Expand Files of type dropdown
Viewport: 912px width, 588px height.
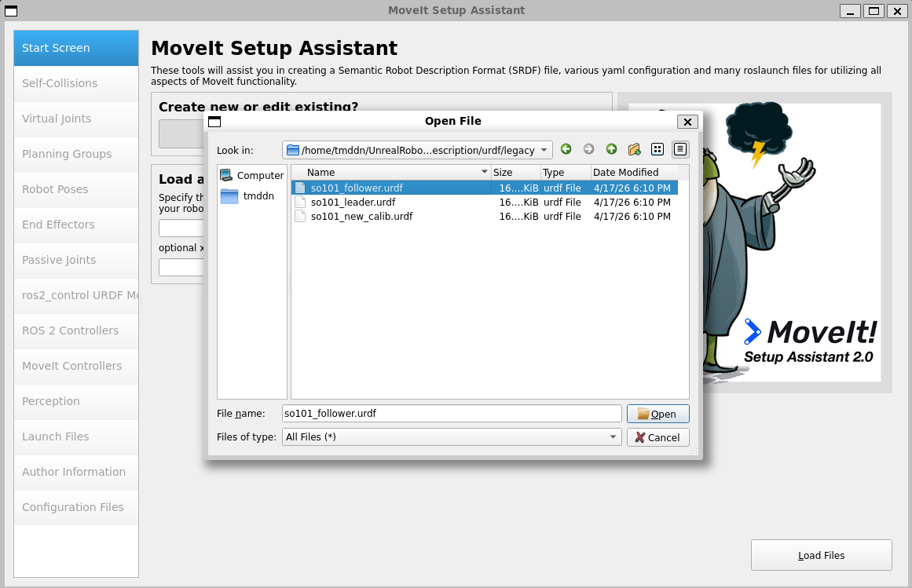613,437
